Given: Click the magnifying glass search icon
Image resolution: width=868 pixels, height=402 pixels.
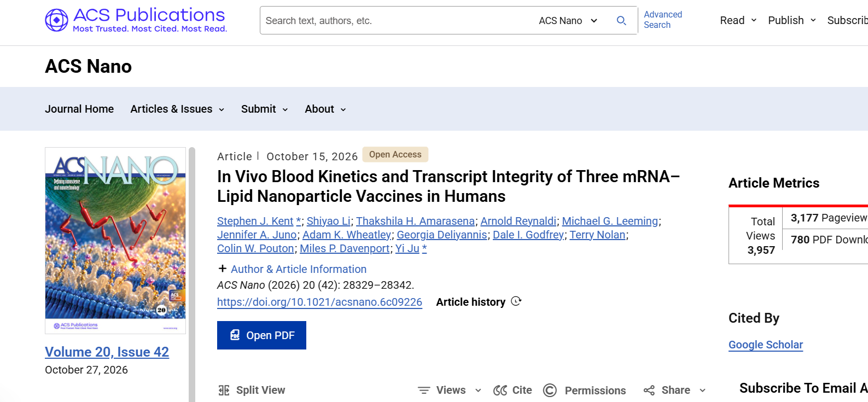Looking at the screenshot, I should [621, 21].
